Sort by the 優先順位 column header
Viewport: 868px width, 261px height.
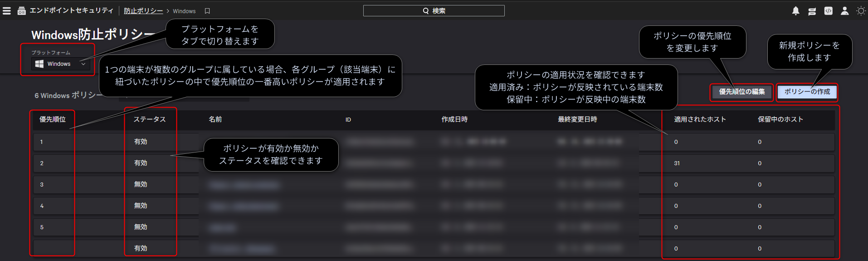pos(53,119)
